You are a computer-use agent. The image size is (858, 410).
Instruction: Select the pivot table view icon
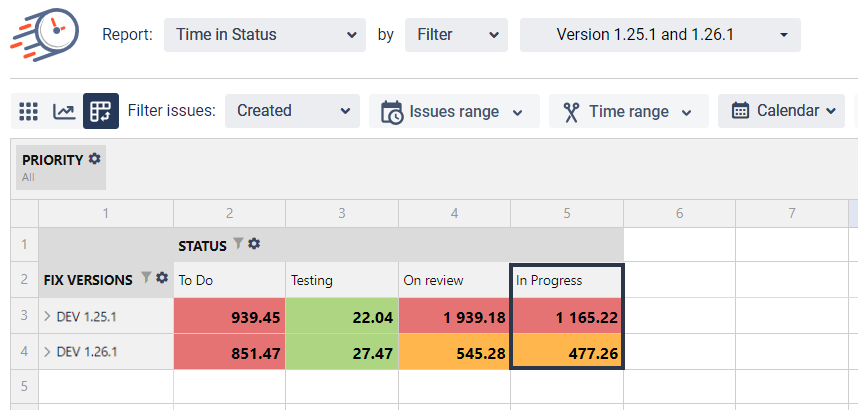[x=100, y=111]
